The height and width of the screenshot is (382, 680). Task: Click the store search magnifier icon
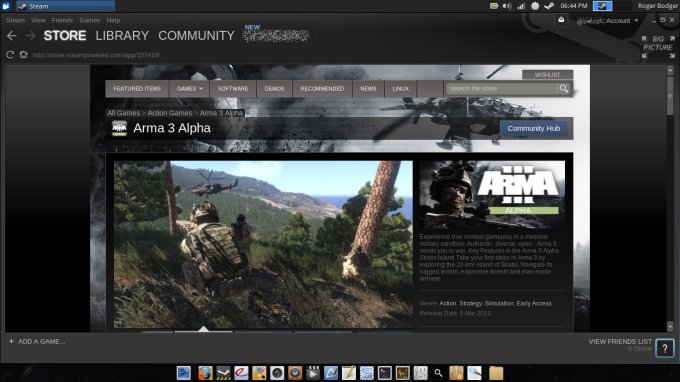tap(563, 88)
